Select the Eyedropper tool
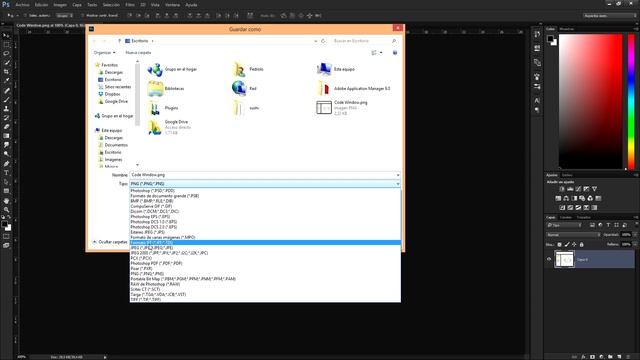The height and width of the screenshot is (360, 640). (x=6, y=81)
